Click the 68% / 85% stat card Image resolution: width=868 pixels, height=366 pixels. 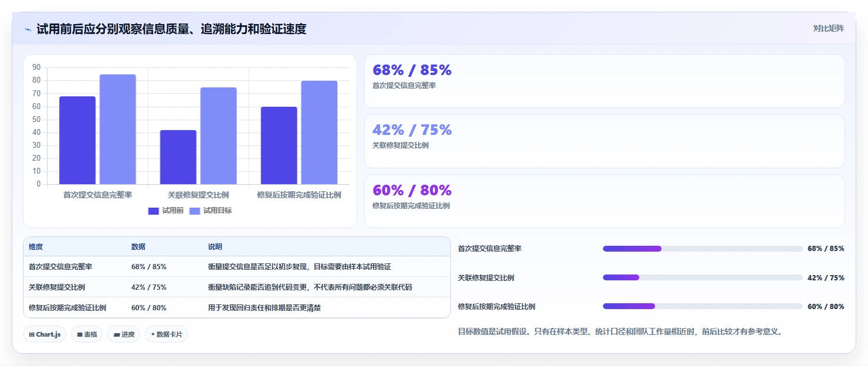(605, 81)
